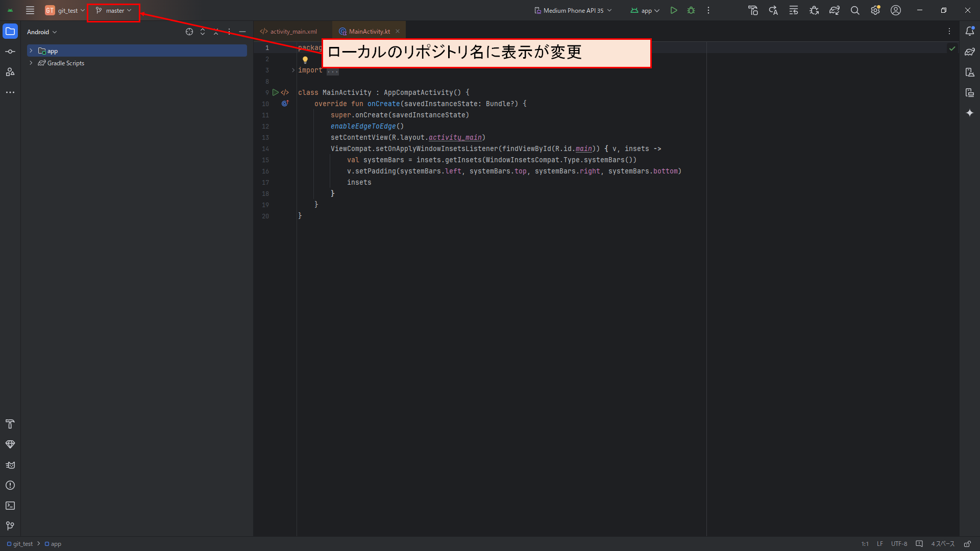
Task: Open More tool windows ellipsis in left sidebar
Action: 10,92
